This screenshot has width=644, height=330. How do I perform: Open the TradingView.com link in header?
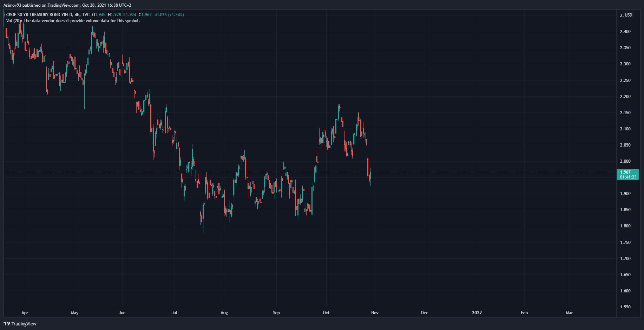pyautogui.click(x=64, y=5)
